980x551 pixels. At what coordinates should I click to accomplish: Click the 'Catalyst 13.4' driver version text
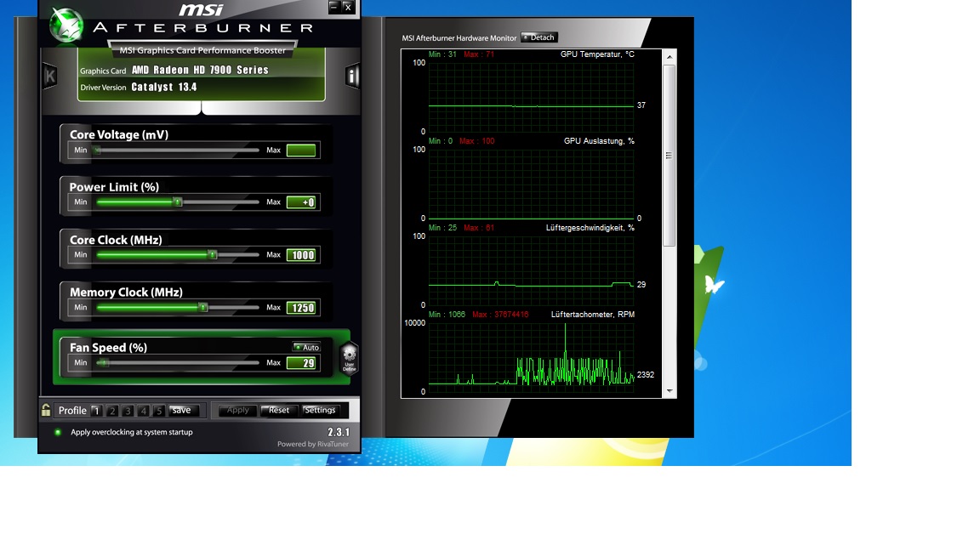163,87
